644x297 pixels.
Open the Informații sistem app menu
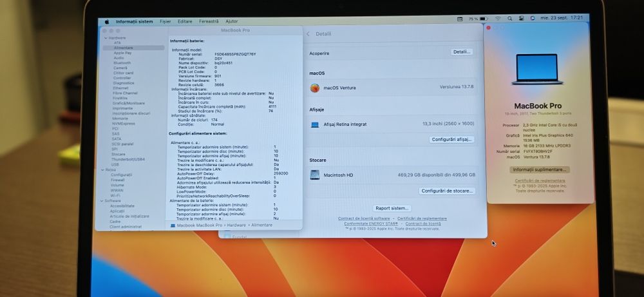tap(135, 21)
